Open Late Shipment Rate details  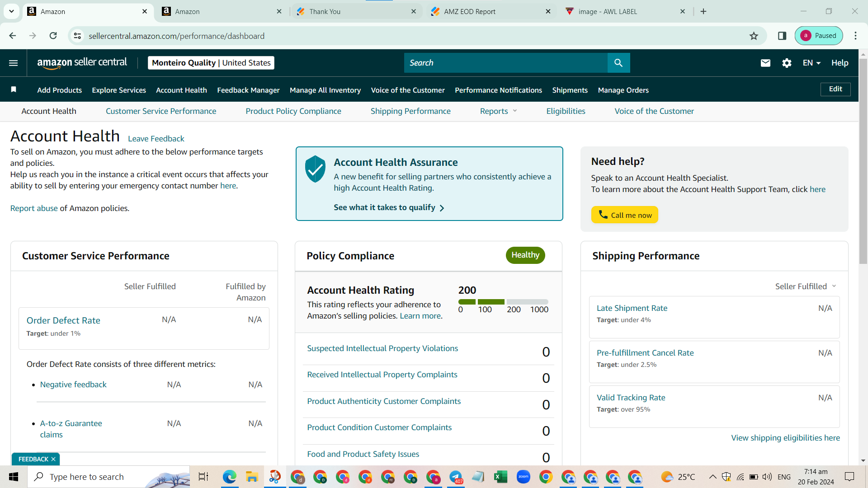[632, 308]
